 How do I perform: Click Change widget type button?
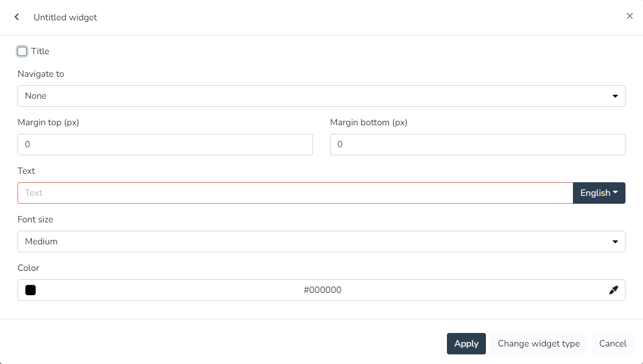click(x=538, y=344)
